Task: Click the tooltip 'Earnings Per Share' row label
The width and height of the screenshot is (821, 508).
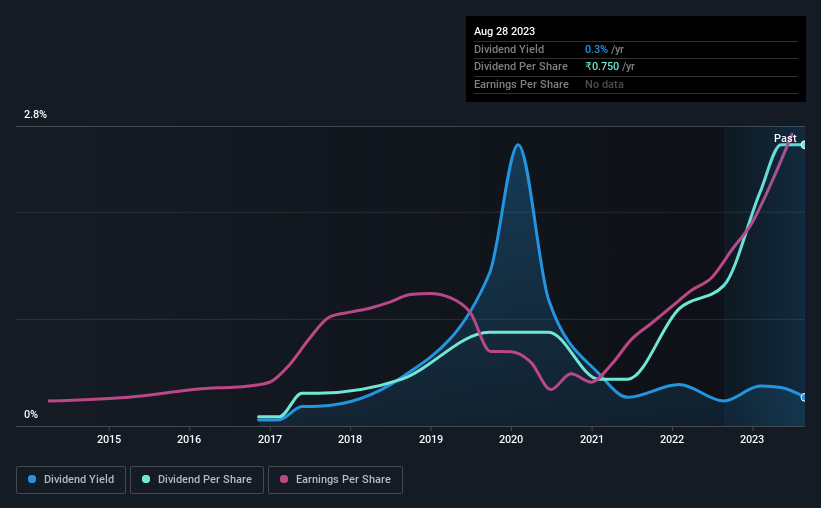Action: point(521,84)
